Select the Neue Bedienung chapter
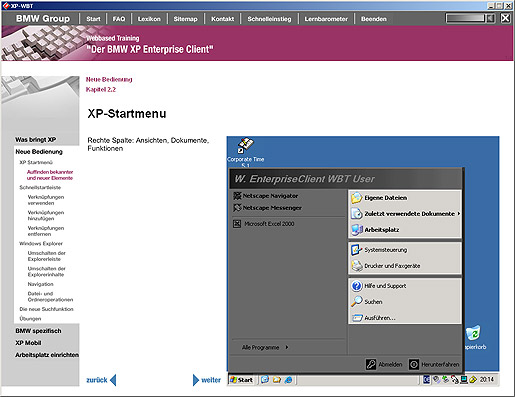Image resolution: width=515 pixels, height=397 pixels. coord(39,152)
